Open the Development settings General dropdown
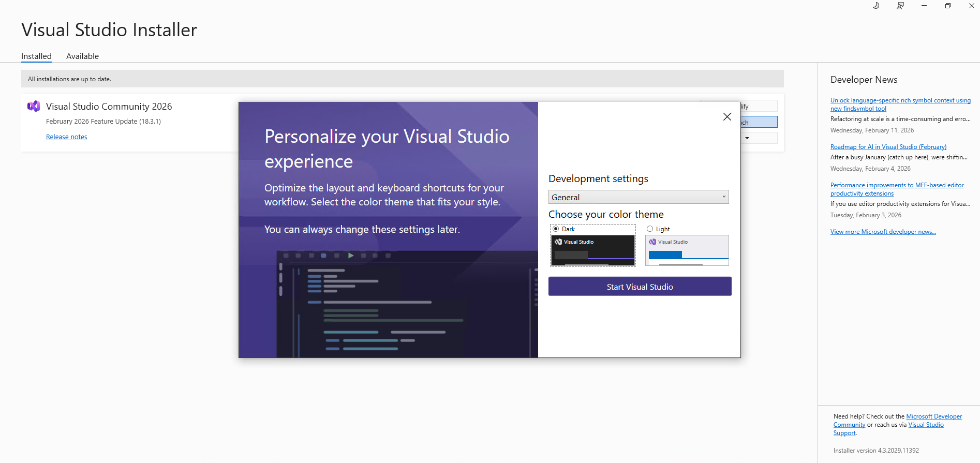 point(639,197)
